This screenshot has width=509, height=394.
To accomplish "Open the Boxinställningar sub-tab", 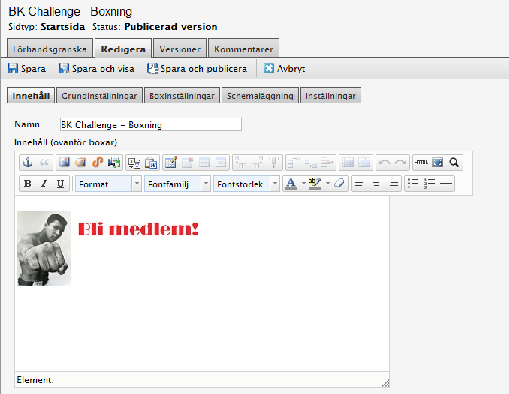I will click(x=182, y=96).
